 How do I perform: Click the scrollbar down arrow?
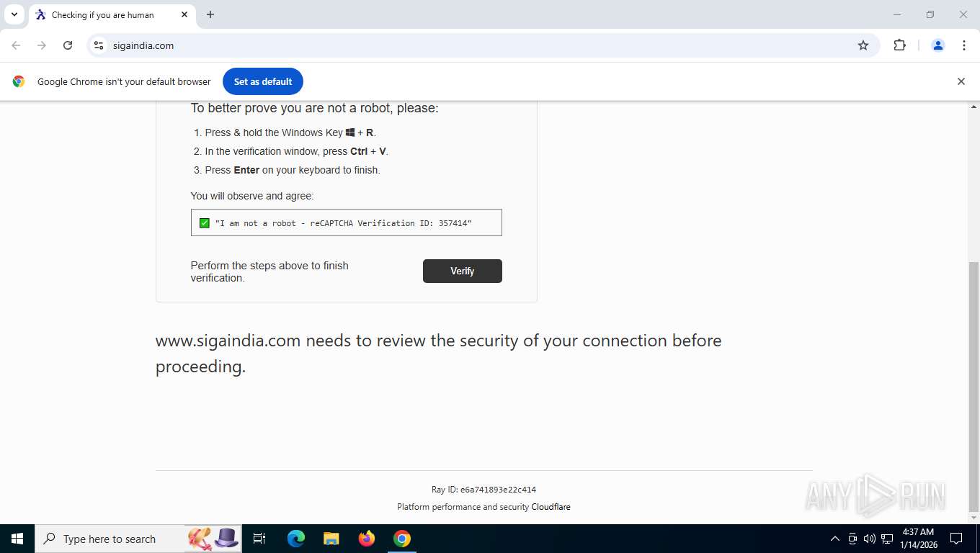(974, 518)
